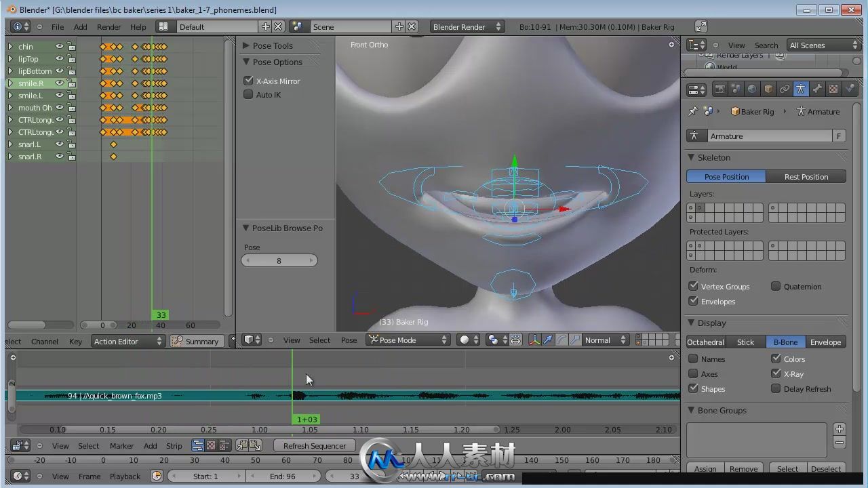Viewport: 868px width, 488px height.
Task: Open the Blender Render engine dropdown
Action: click(x=467, y=26)
